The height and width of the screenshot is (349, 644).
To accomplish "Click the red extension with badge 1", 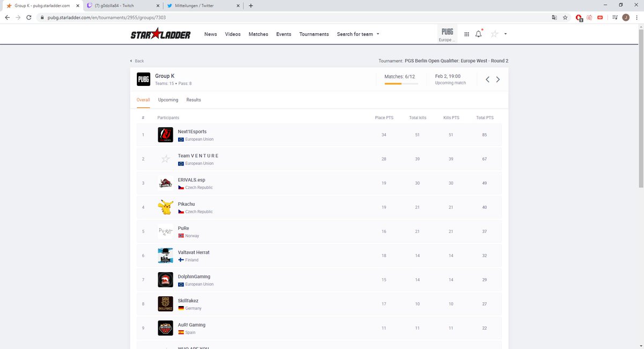I will click(579, 18).
